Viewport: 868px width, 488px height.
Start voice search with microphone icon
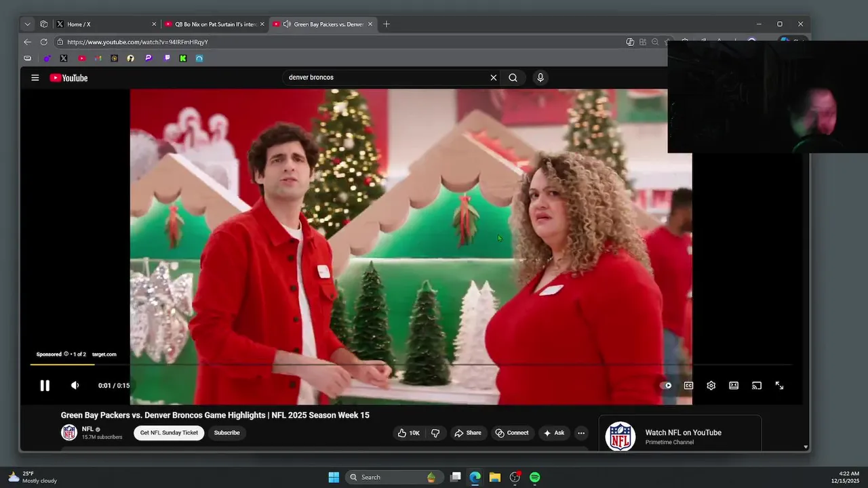(x=540, y=77)
